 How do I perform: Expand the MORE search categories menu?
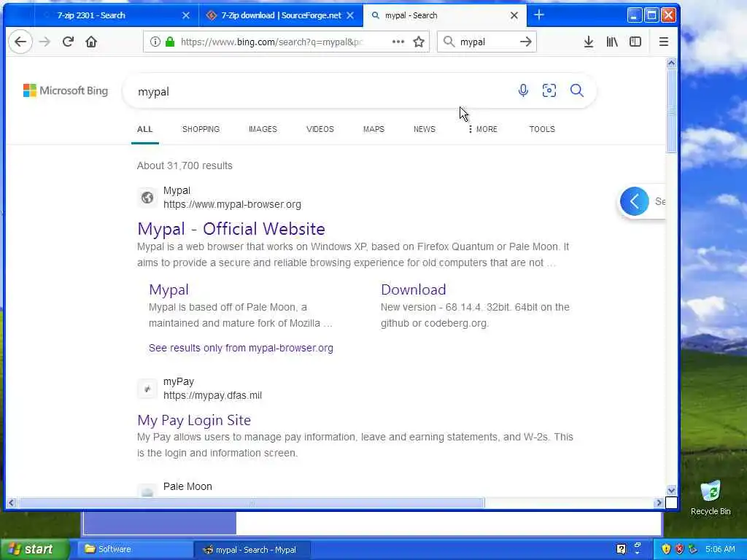(483, 129)
